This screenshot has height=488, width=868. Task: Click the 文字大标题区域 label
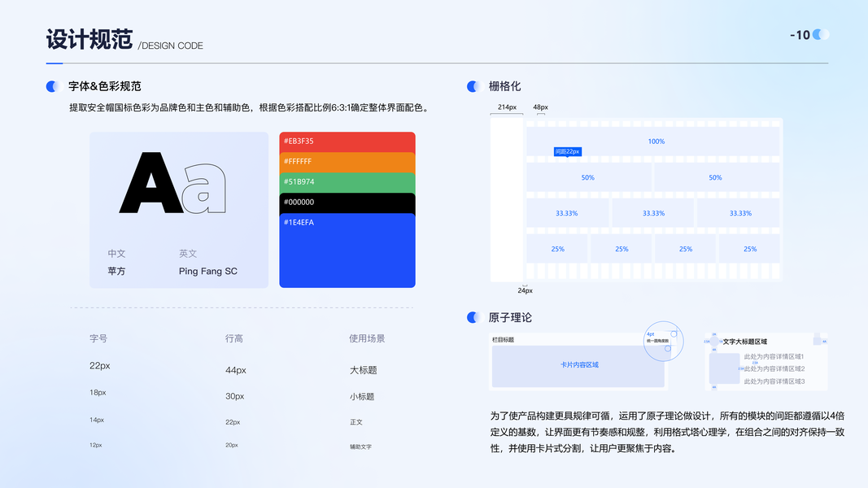click(x=744, y=342)
